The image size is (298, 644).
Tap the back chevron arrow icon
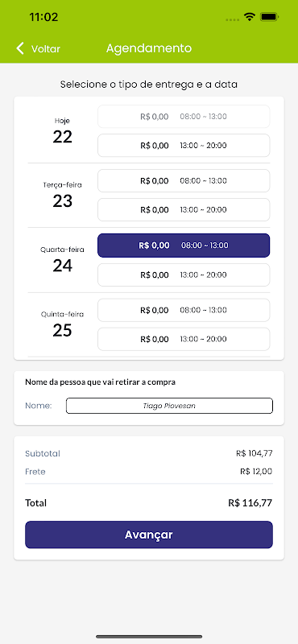pyautogui.click(x=20, y=48)
